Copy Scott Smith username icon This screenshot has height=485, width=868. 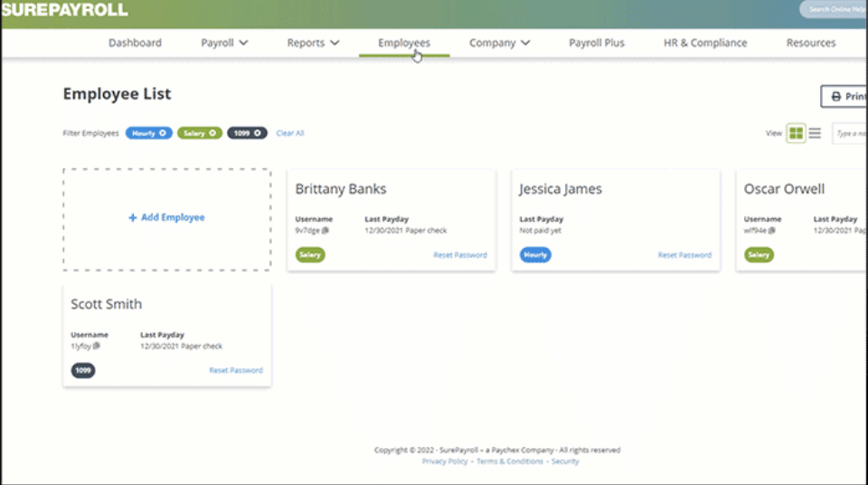[x=97, y=346]
